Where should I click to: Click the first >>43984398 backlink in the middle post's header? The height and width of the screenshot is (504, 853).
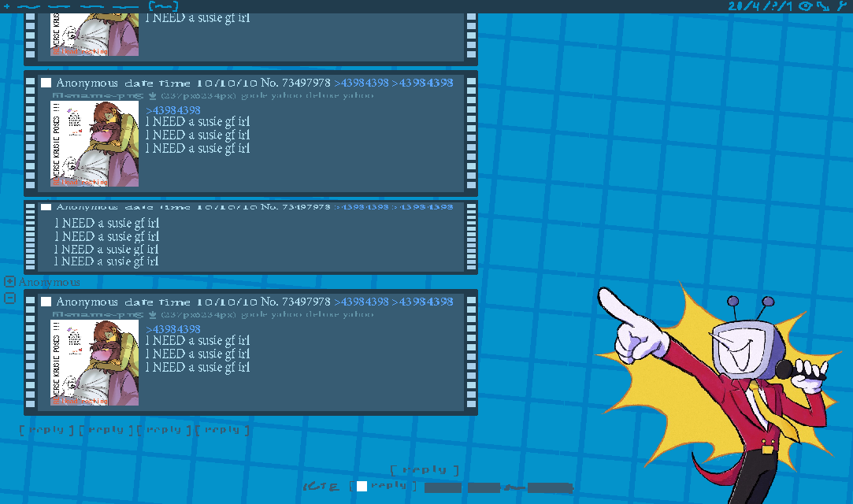click(362, 83)
